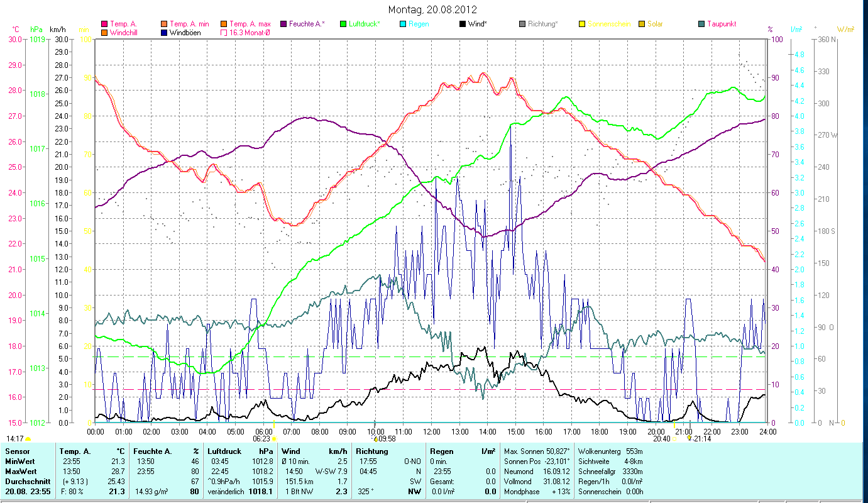Click the 21:14 marker below time axis

[x=703, y=439]
